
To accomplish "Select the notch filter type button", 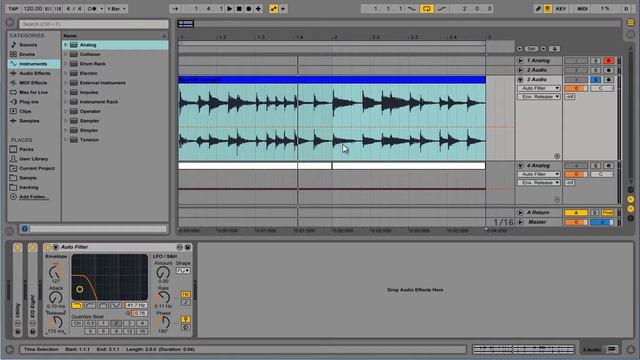I will tap(116, 305).
